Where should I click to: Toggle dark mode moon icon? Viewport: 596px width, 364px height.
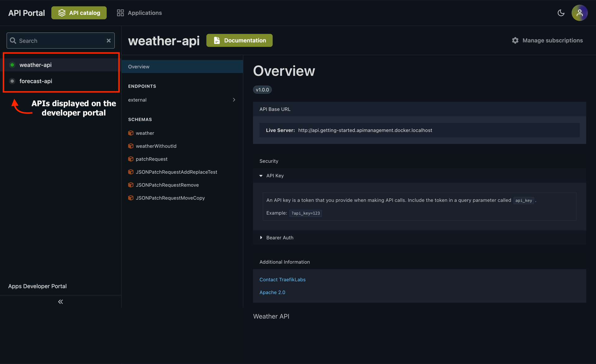point(561,13)
